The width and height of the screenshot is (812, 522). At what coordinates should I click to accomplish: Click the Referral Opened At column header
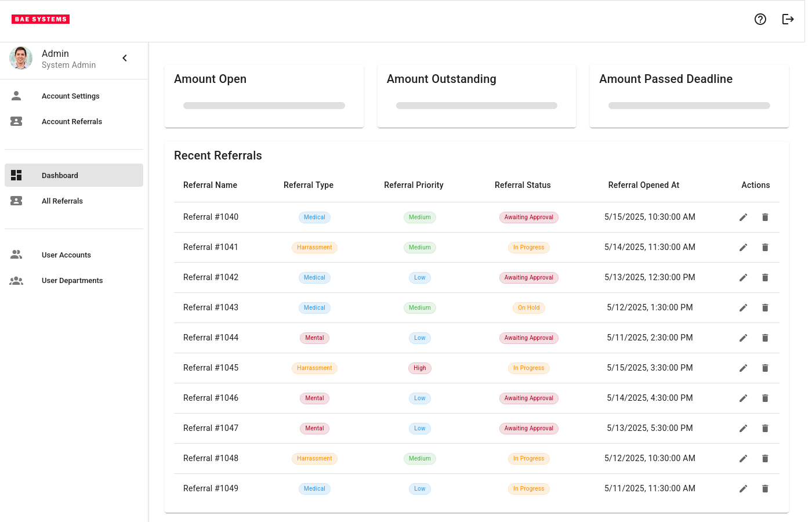644,185
